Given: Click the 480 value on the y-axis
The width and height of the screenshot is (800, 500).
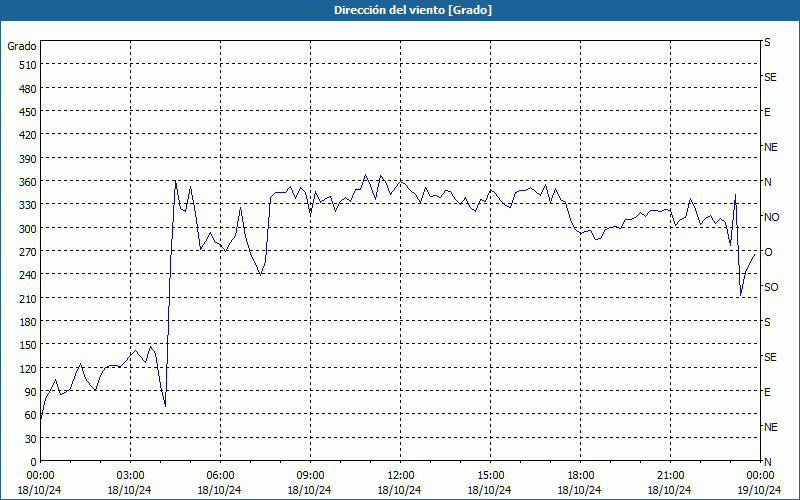Looking at the screenshot, I should (28, 89).
